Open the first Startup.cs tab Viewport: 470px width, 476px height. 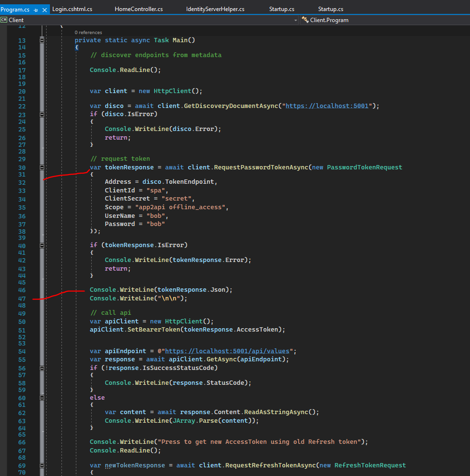click(281, 8)
